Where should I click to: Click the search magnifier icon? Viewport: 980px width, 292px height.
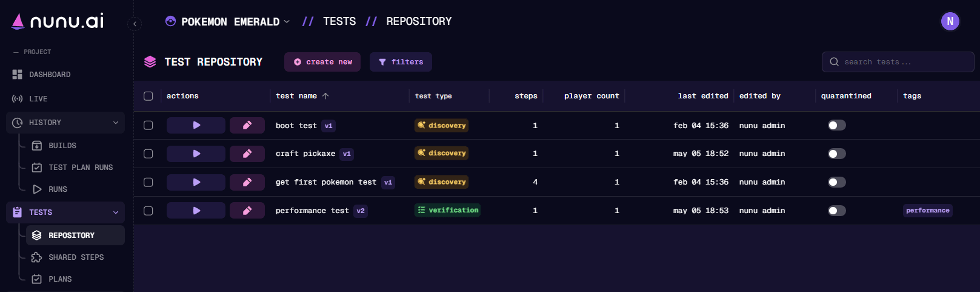[x=834, y=62]
